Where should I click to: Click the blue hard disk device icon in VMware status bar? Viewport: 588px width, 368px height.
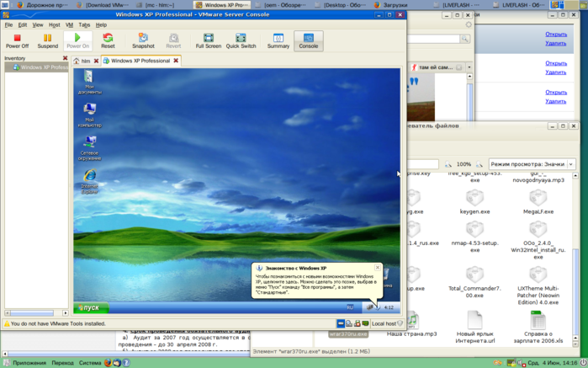pyautogui.click(x=341, y=323)
